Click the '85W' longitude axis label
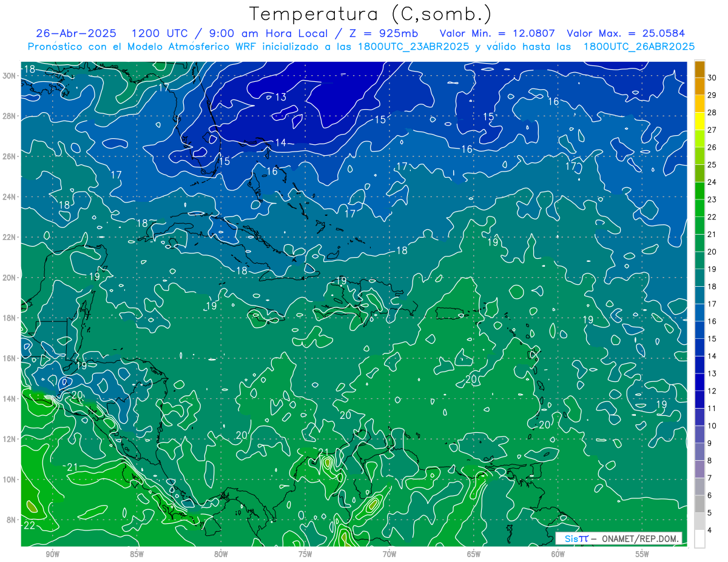This screenshot has width=728, height=562. 136,554
